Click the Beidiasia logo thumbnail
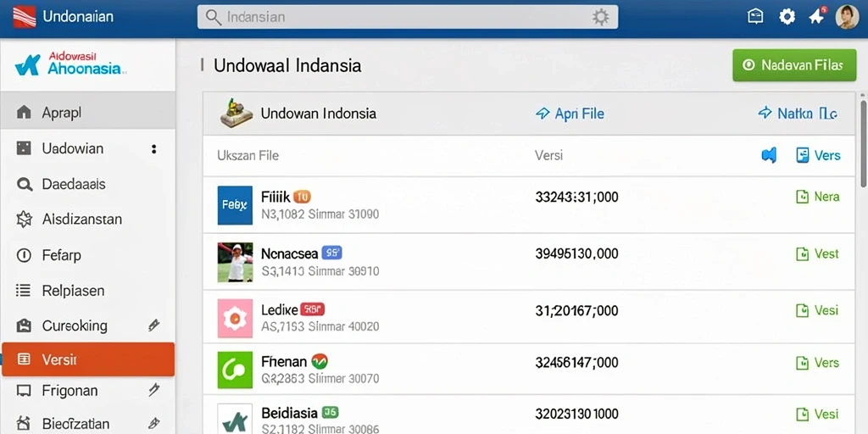Image resolution: width=868 pixels, height=434 pixels. click(x=236, y=419)
